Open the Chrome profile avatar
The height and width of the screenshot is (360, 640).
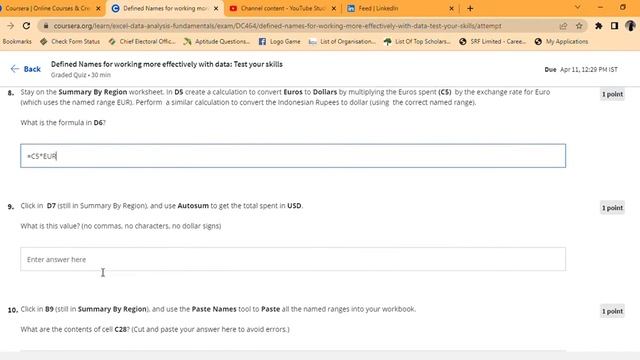pyautogui.click(x=630, y=26)
